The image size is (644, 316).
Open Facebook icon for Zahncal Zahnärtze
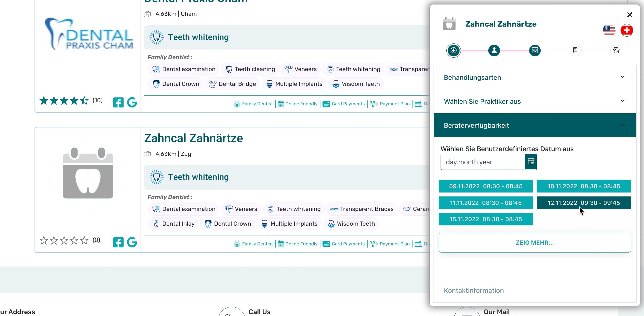[118, 242]
